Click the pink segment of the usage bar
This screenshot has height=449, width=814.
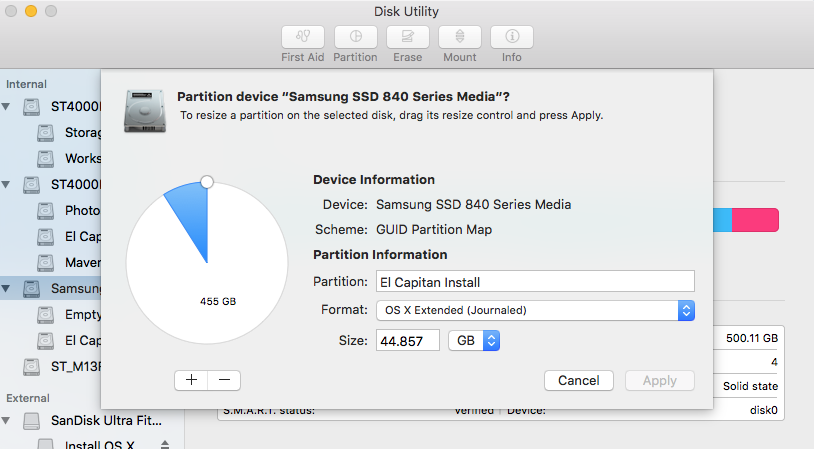[x=755, y=220]
